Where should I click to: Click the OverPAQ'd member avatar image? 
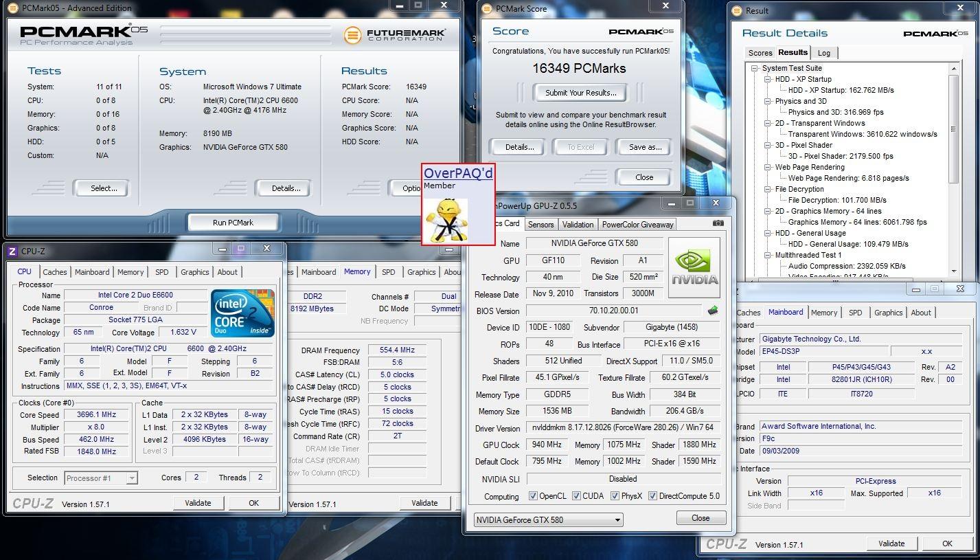pyautogui.click(x=447, y=221)
